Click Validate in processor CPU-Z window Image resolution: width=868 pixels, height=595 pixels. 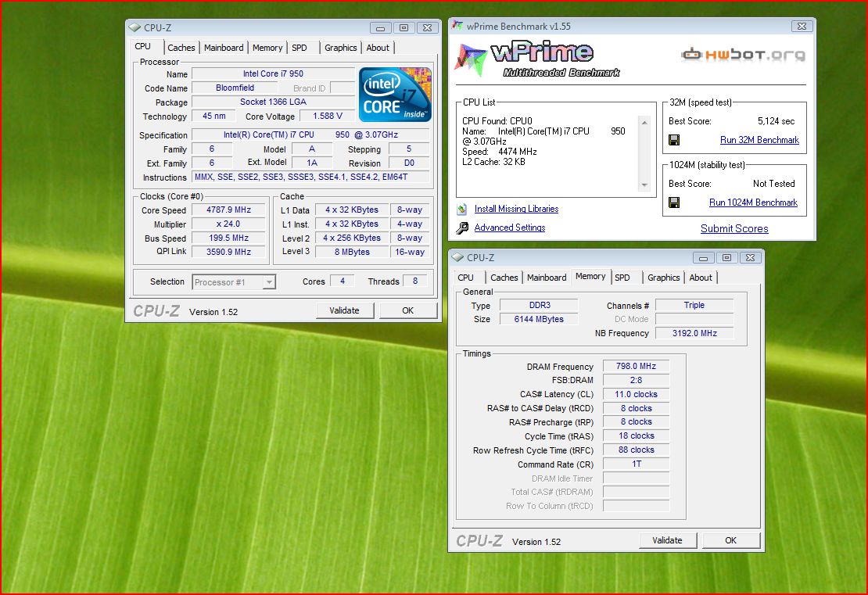pyautogui.click(x=344, y=310)
